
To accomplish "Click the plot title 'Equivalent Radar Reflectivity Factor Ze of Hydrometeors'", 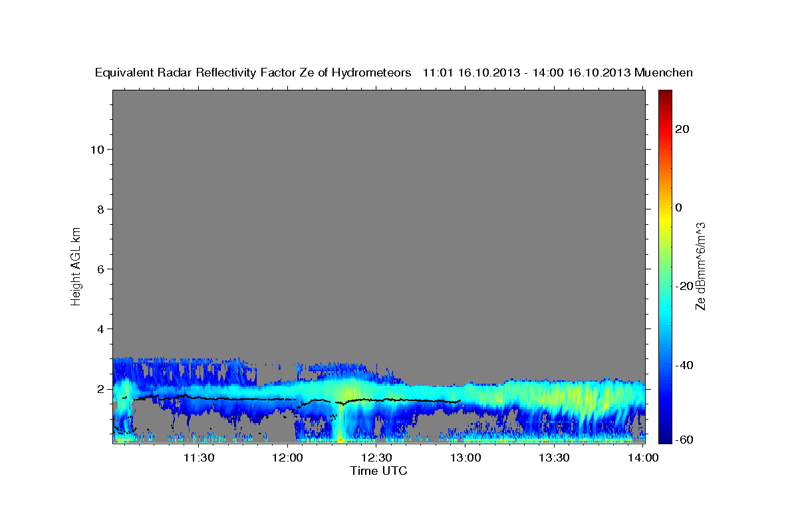I will coord(253,73).
